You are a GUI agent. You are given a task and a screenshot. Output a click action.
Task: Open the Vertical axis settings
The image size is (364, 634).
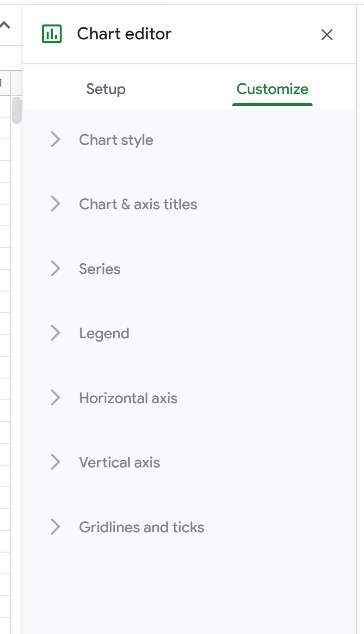(x=119, y=462)
